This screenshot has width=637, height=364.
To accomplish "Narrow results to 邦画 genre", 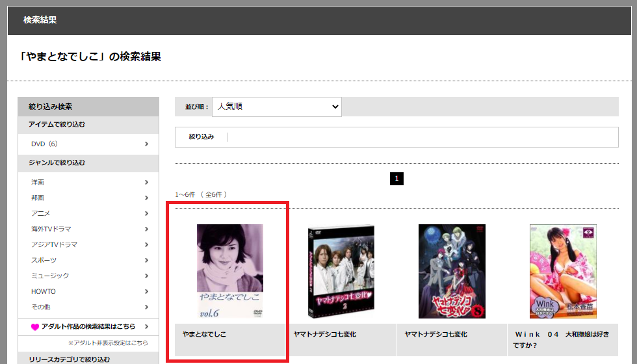I will coord(88,198).
